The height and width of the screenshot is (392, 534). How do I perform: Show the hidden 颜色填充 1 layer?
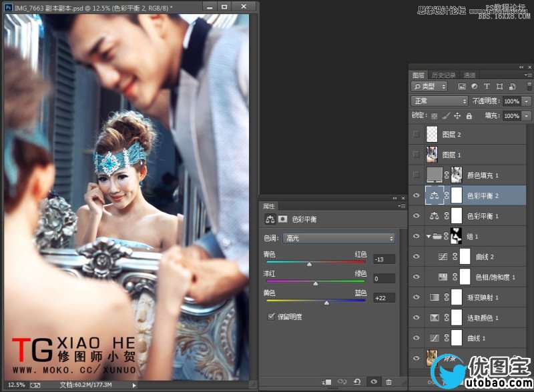click(416, 175)
